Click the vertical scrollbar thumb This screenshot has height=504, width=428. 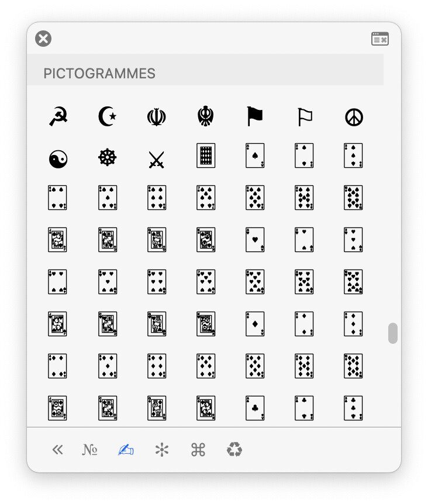393,333
